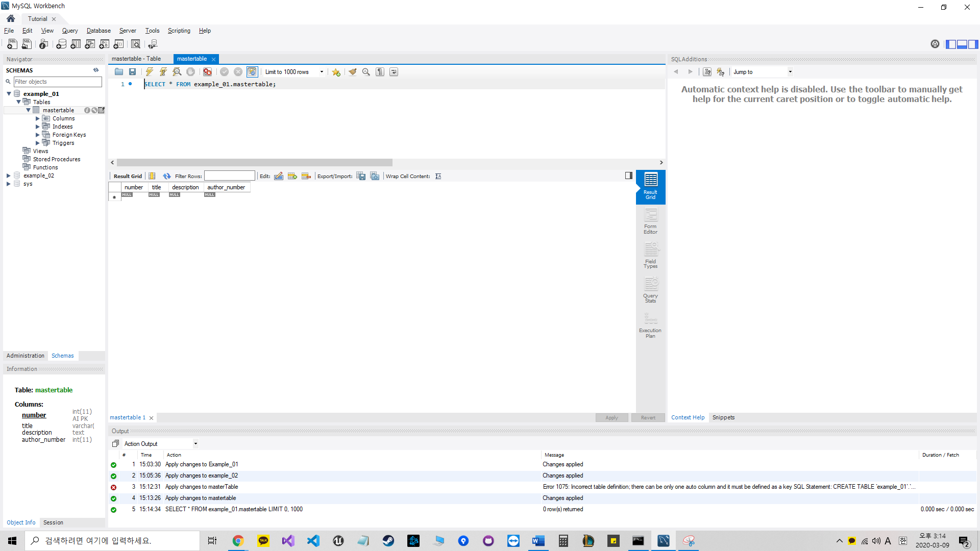Switch to Form Editor view
980x551 pixels.
(x=650, y=221)
